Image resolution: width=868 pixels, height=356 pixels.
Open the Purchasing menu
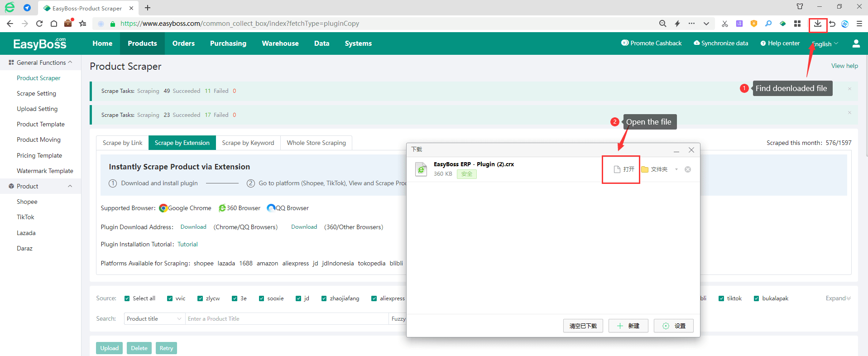tap(228, 43)
